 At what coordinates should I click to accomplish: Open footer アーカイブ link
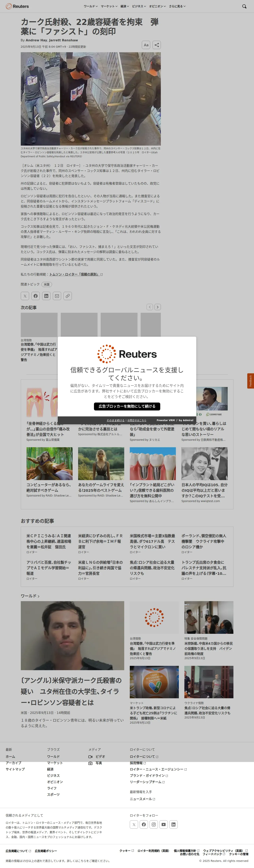click(x=13, y=763)
